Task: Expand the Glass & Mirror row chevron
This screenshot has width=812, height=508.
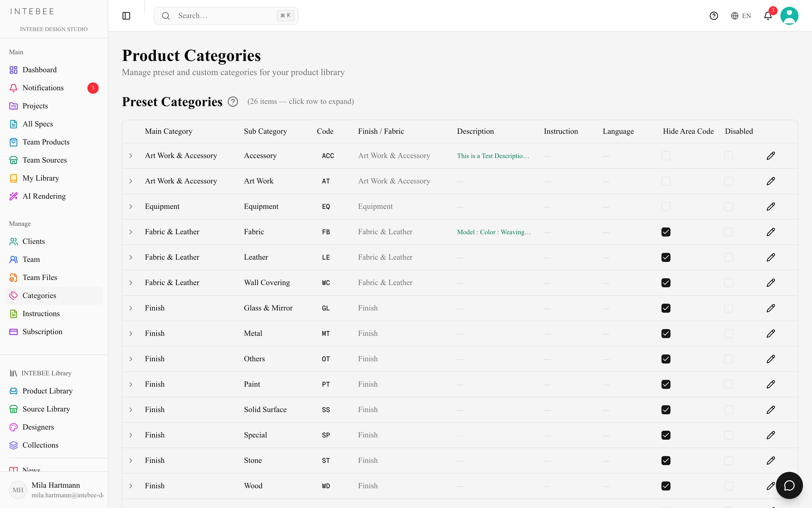Action: pos(131,308)
